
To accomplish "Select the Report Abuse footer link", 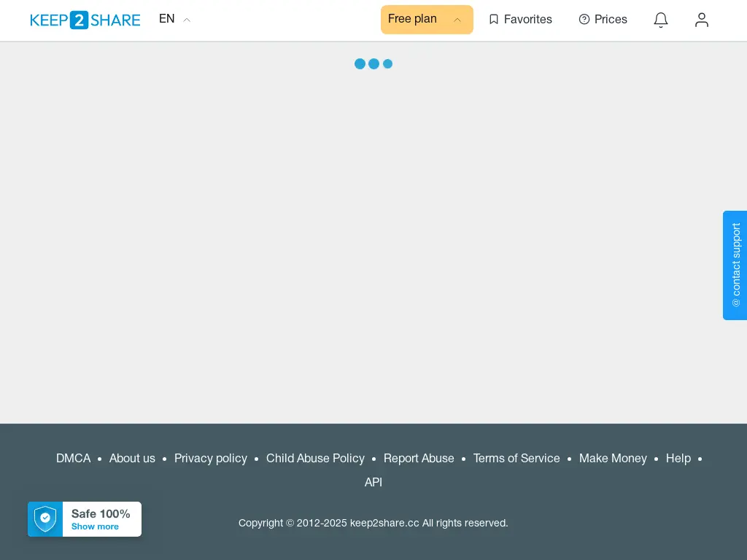I will click(x=419, y=459).
